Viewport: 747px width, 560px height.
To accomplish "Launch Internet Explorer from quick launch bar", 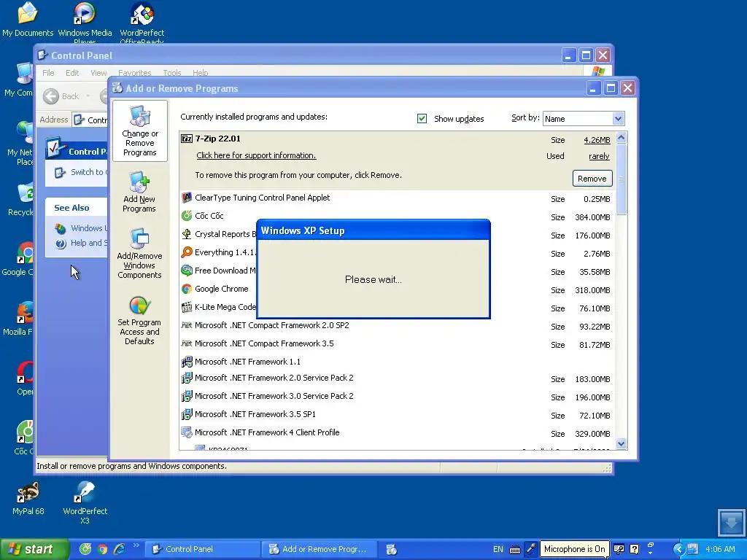I will pyautogui.click(x=119, y=549).
